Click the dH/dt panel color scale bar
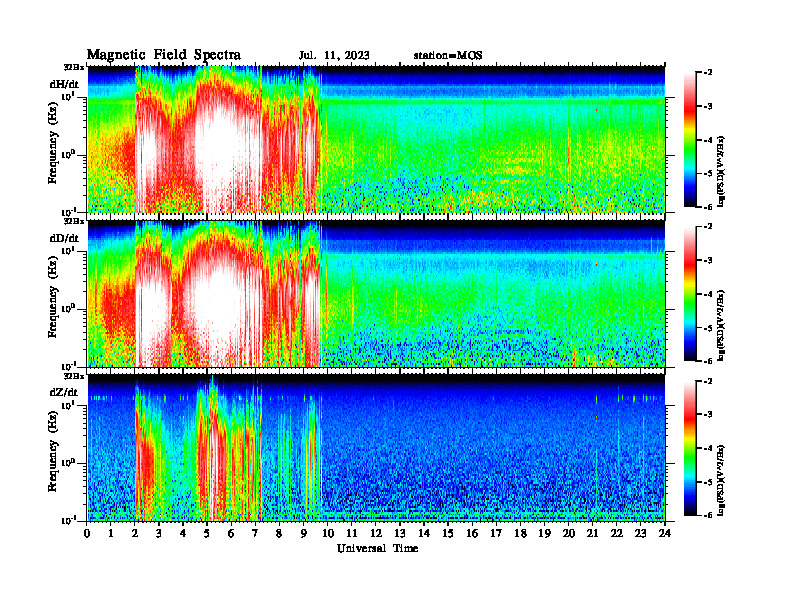The image size is (792, 612). tap(689, 140)
